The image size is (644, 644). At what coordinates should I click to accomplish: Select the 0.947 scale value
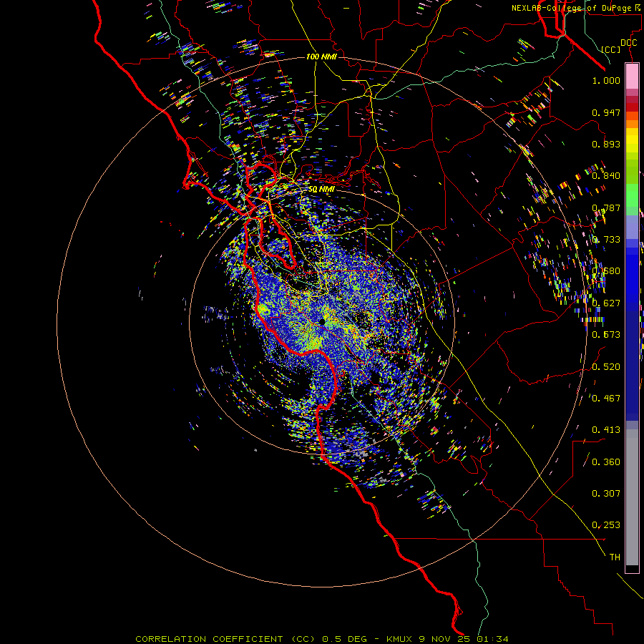(606, 112)
